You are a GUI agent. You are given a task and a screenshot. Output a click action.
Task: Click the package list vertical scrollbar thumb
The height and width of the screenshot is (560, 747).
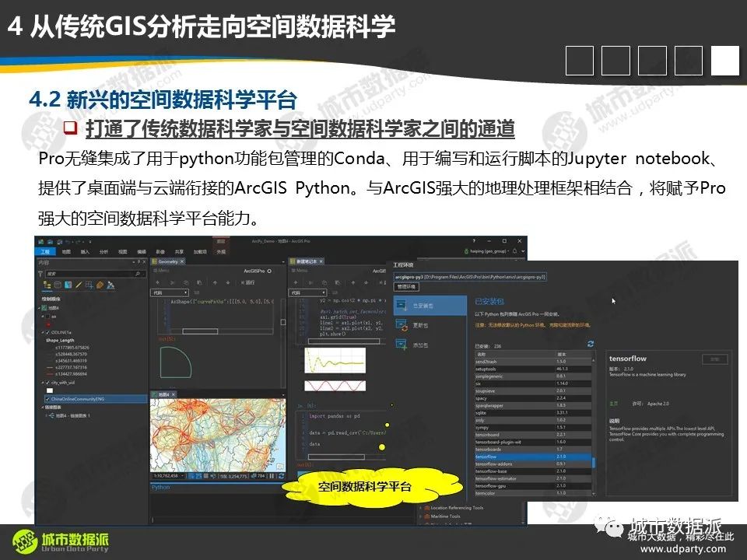tap(593, 462)
